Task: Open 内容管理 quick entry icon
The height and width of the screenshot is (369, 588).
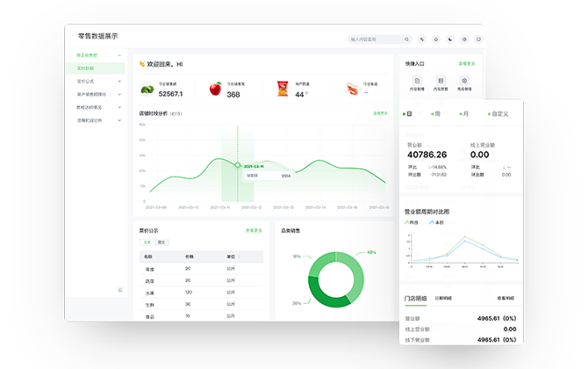Action: coord(415,82)
